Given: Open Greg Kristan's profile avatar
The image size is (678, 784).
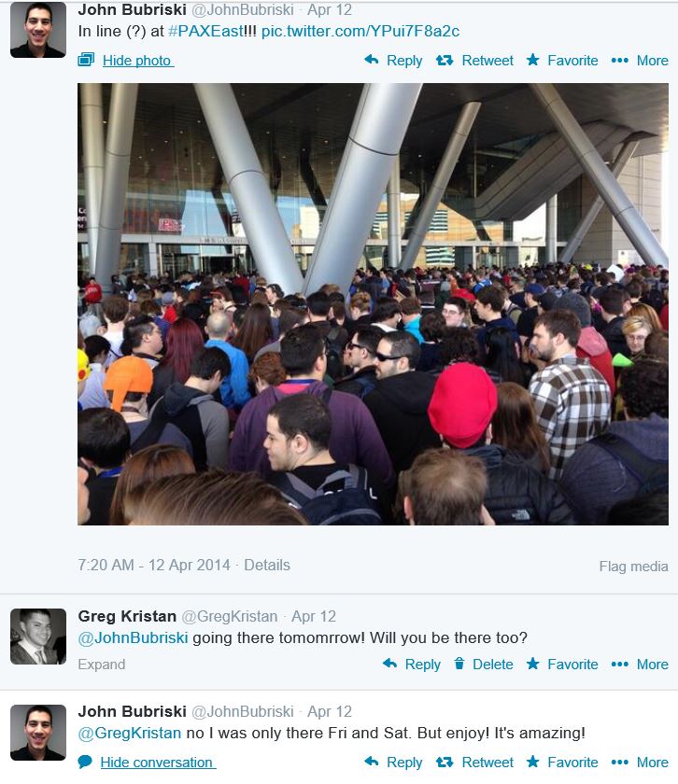Looking at the screenshot, I should [x=38, y=637].
